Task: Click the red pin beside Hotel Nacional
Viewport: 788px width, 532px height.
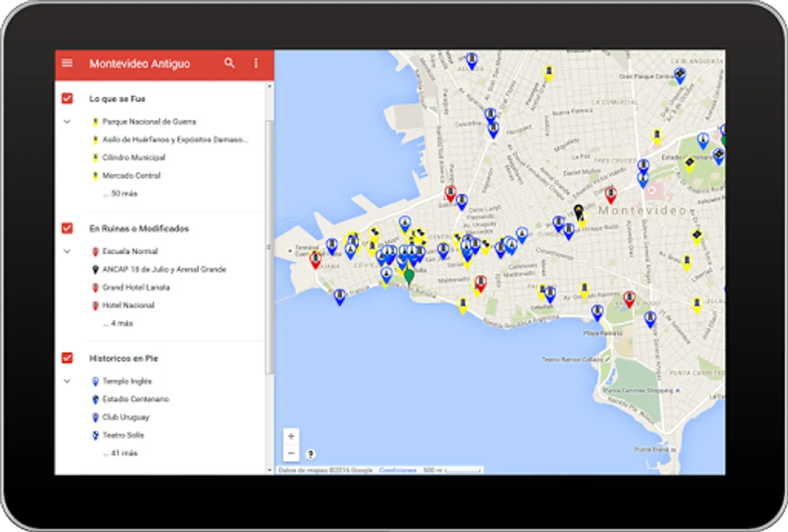Action: (x=95, y=306)
